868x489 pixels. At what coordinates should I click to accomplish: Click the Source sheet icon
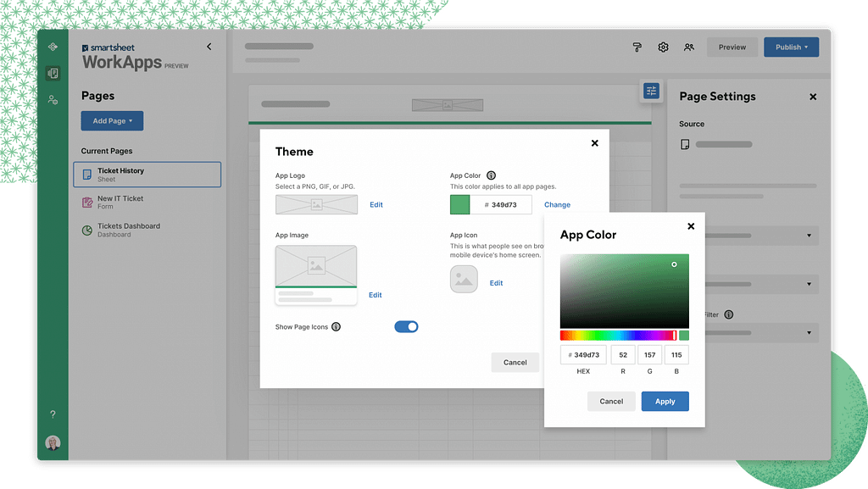coord(685,144)
